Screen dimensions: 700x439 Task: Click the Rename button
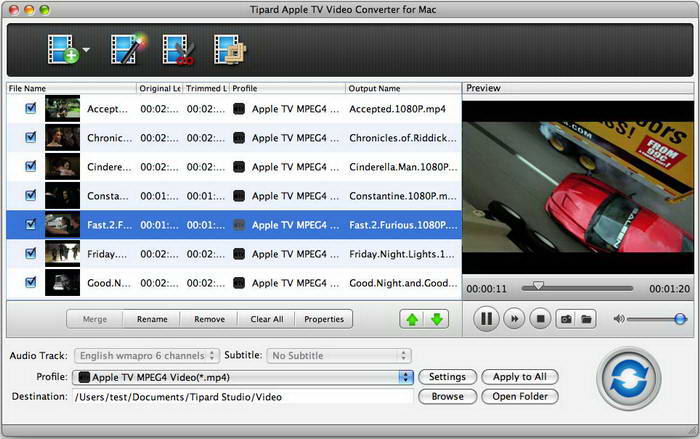pos(152,319)
